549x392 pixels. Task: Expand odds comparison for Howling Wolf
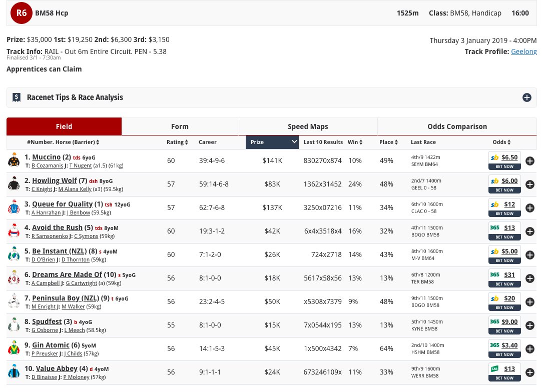point(530,184)
